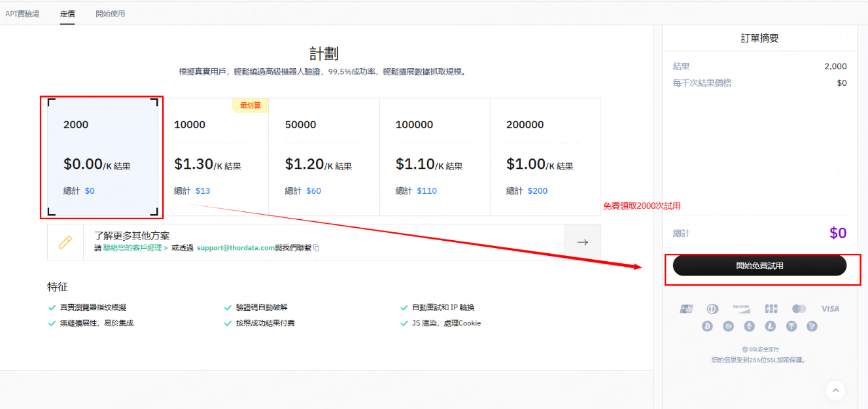Choose the 50000 results plan at $1.20

pos(324,157)
